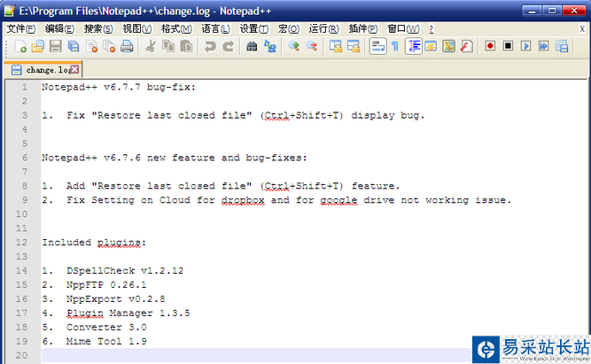Screen dimensions: 591x364
Task: Click the Function List icon
Action: tap(467, 46)
